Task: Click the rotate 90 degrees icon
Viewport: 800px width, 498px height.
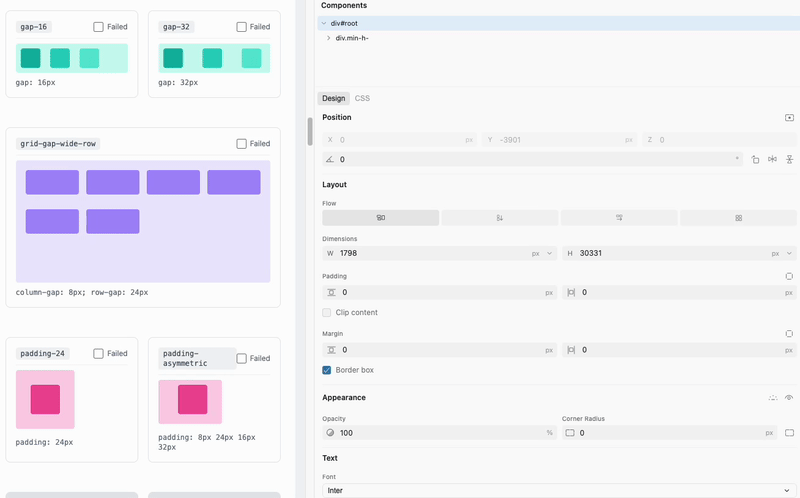Action: (755, 159)
